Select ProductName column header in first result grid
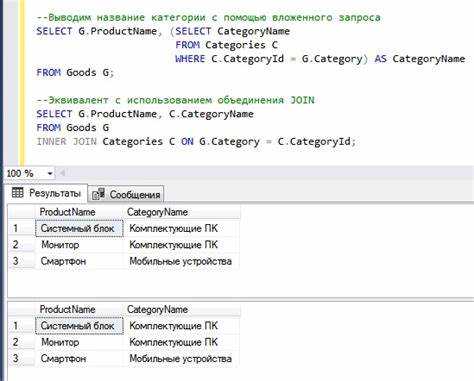474x381 pixels. 79,212
